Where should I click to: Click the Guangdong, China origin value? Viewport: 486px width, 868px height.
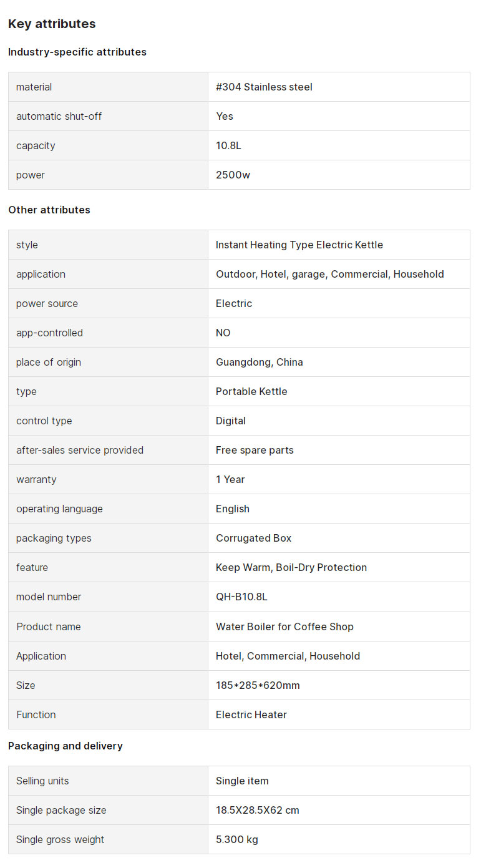[260, 362]
